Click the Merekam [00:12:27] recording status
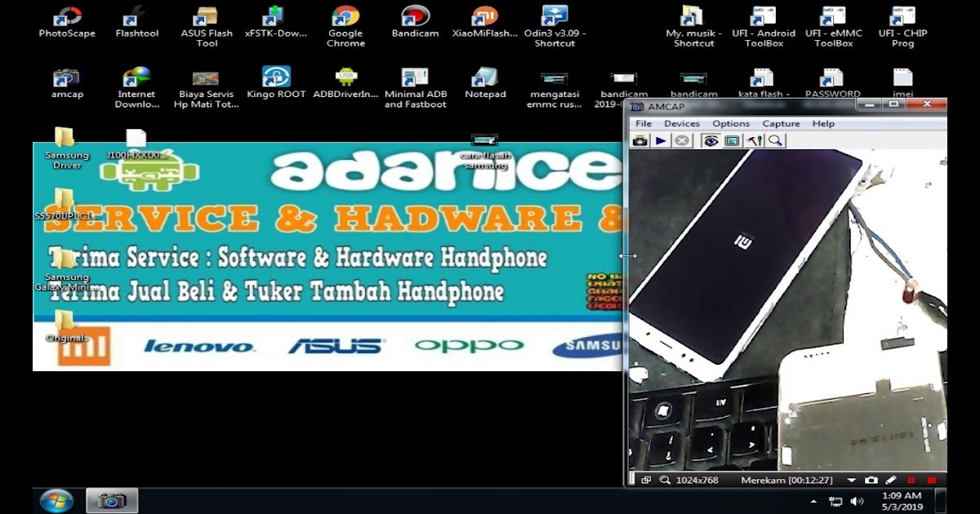Image resolution: width=980 pixels, height=514 pixels. [x=786, y=481]
